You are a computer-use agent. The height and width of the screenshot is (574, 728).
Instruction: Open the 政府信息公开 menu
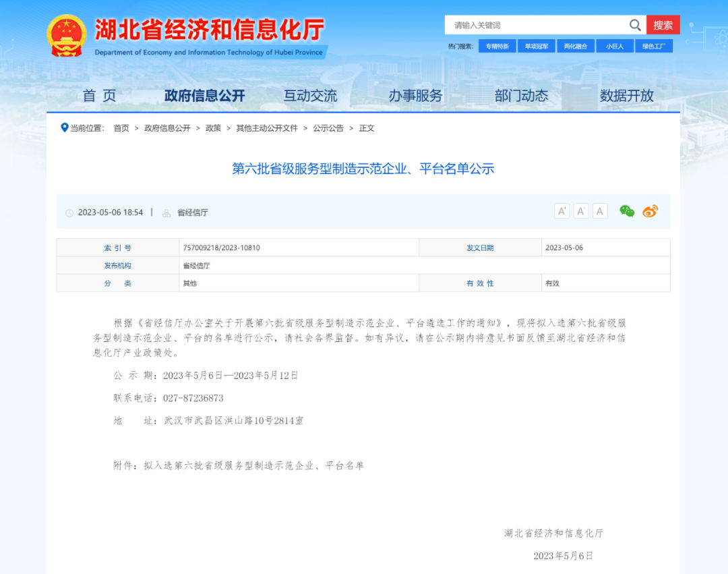click(x=204, y=96)
